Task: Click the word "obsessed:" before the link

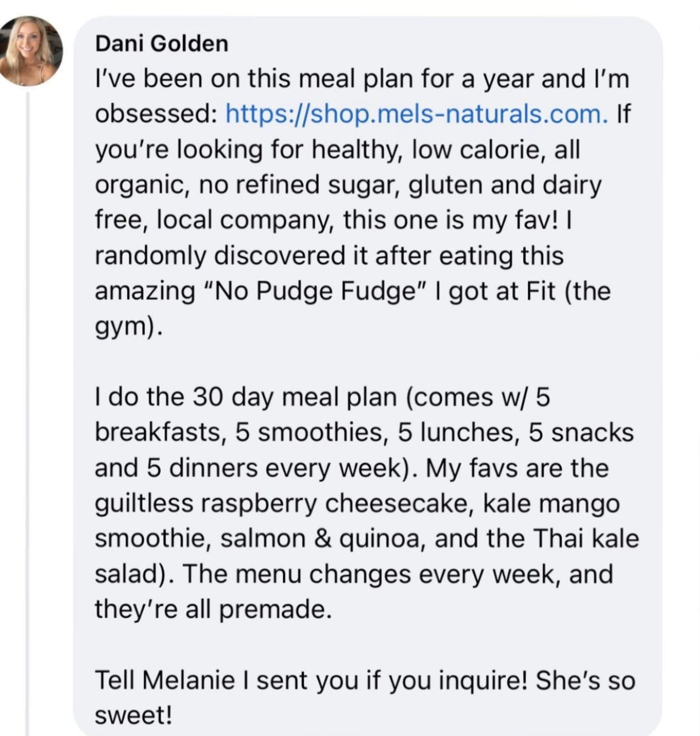Action: click(155, 114)
